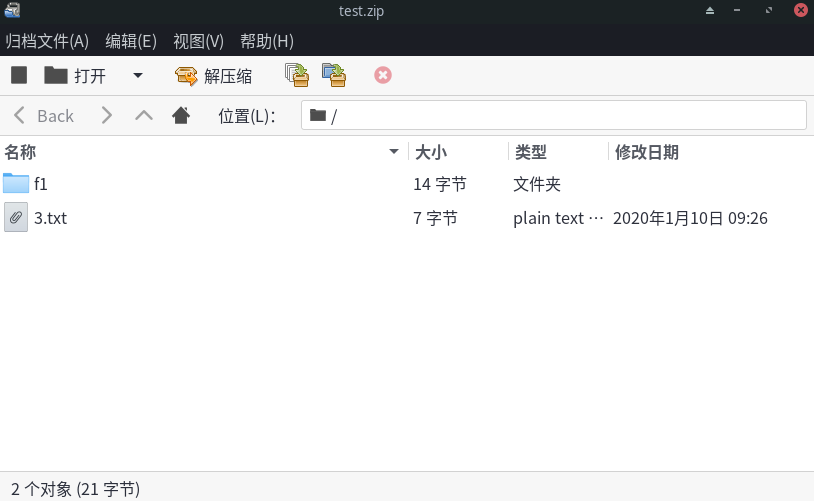Open the Help (帮助) menu
Viewport: 814px width, 501px height.
267,41
